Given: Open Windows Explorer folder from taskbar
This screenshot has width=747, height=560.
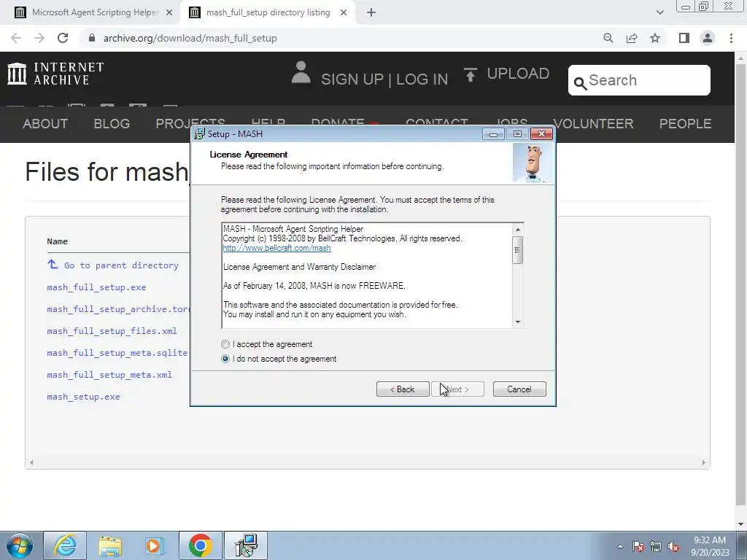Looking at the screenshot, I should [x=110, y=545].
